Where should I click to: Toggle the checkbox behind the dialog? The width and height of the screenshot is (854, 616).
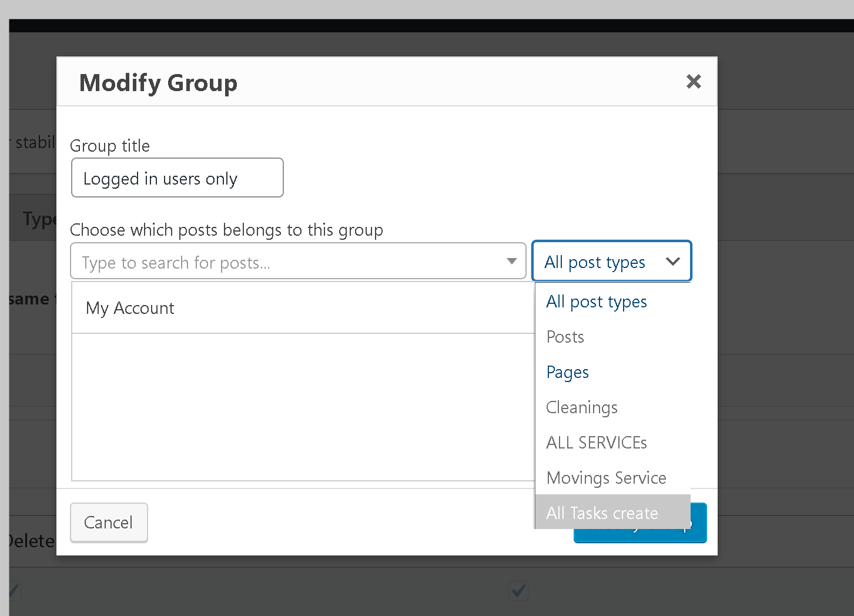pos(518,590)
